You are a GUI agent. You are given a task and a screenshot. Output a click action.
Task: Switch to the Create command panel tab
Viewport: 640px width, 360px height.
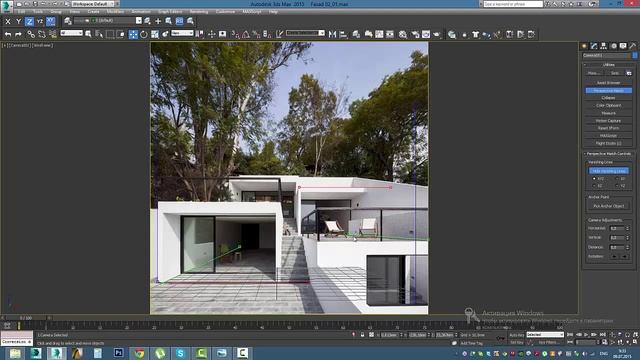584,46
